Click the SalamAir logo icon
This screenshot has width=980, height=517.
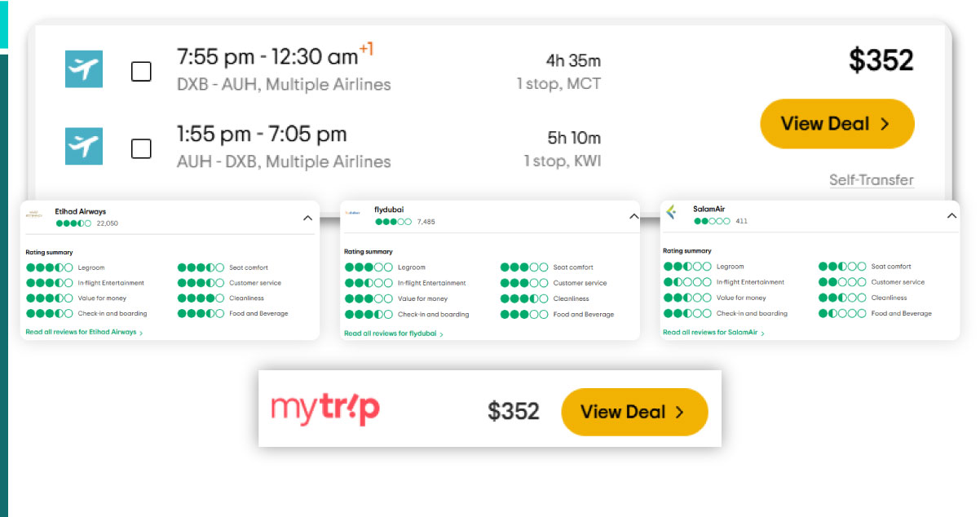671,213
